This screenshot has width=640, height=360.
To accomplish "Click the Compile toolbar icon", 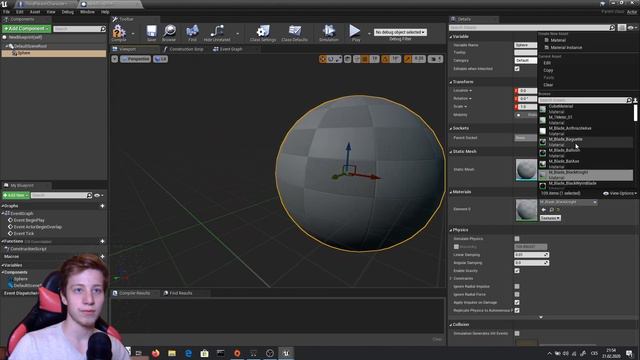I will [119, 32].
